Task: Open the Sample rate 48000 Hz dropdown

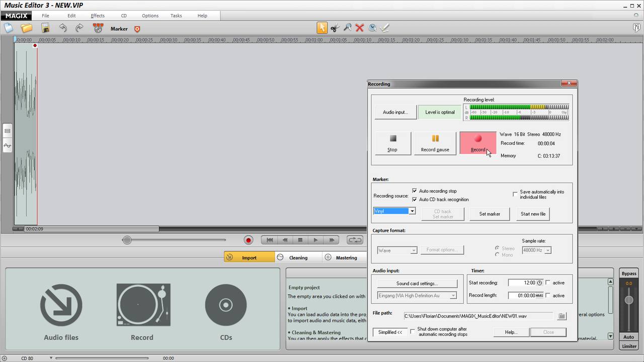Action: pos(548,250)
